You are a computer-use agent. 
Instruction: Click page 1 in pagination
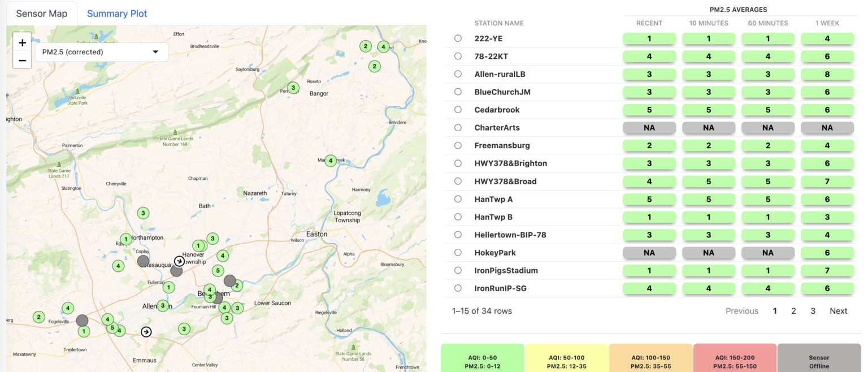(x=775, y=311)
